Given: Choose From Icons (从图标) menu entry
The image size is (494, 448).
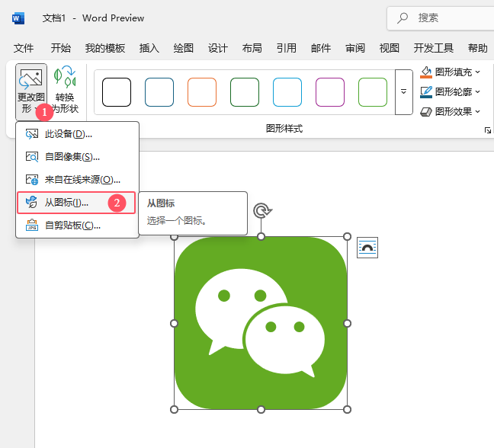Looking at the screenshot, I should [x=76, y=203].
